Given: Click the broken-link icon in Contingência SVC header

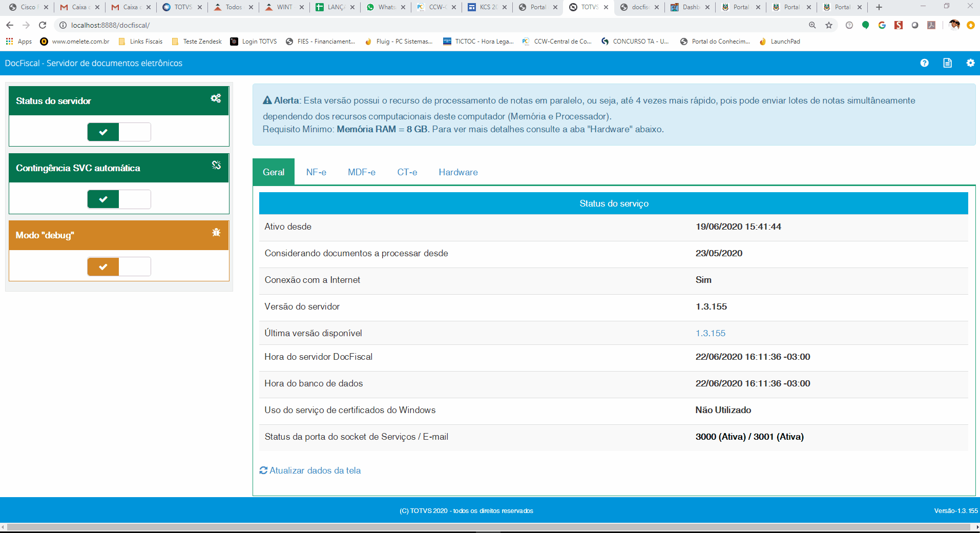Looking at the screenshot, I should click(216, 165).
